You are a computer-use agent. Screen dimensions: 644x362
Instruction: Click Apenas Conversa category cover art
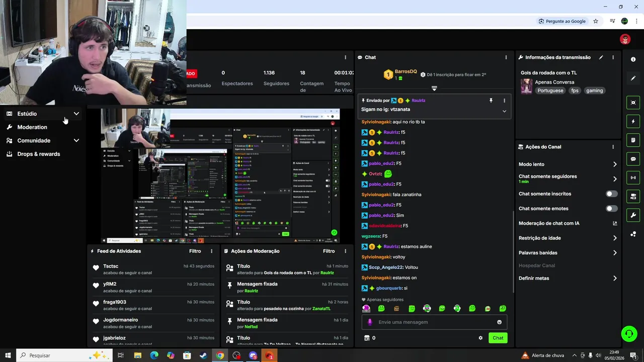526,86
